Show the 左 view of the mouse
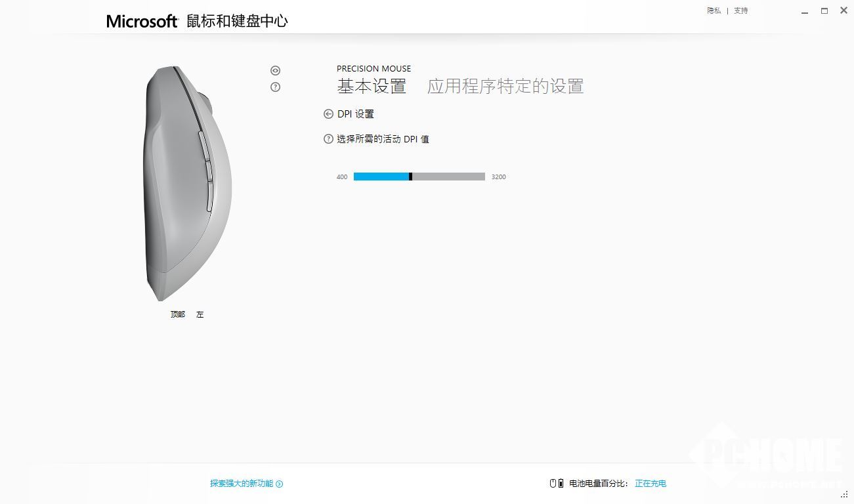 tap(200, 314)
